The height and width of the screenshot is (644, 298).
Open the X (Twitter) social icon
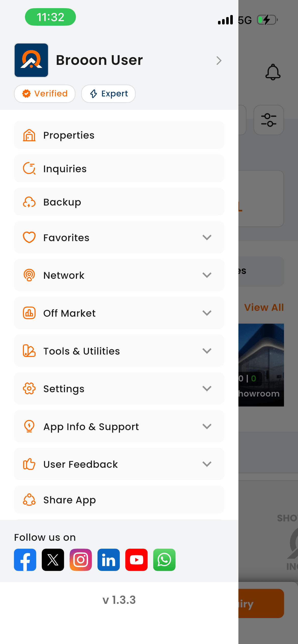click(x=53, y=560)
